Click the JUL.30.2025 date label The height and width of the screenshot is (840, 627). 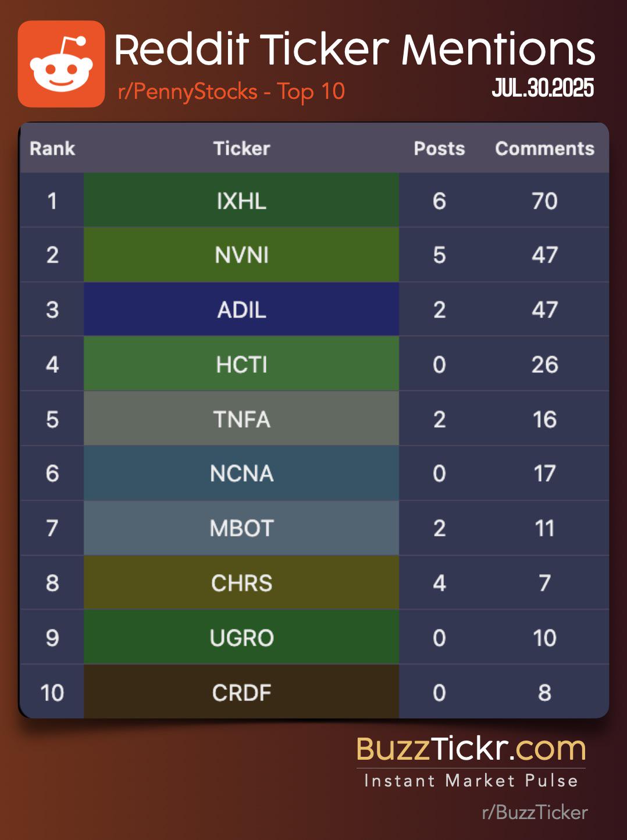[543, 88]
